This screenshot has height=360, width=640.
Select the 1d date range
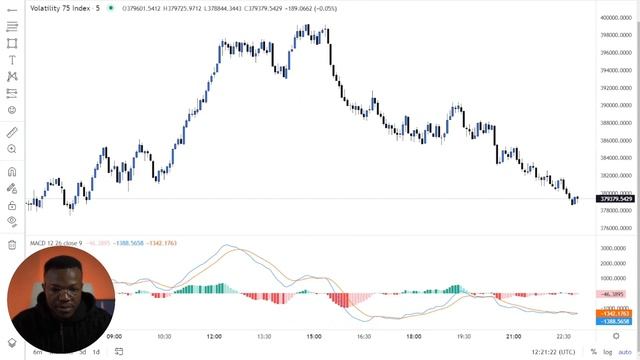coord(96,352)
